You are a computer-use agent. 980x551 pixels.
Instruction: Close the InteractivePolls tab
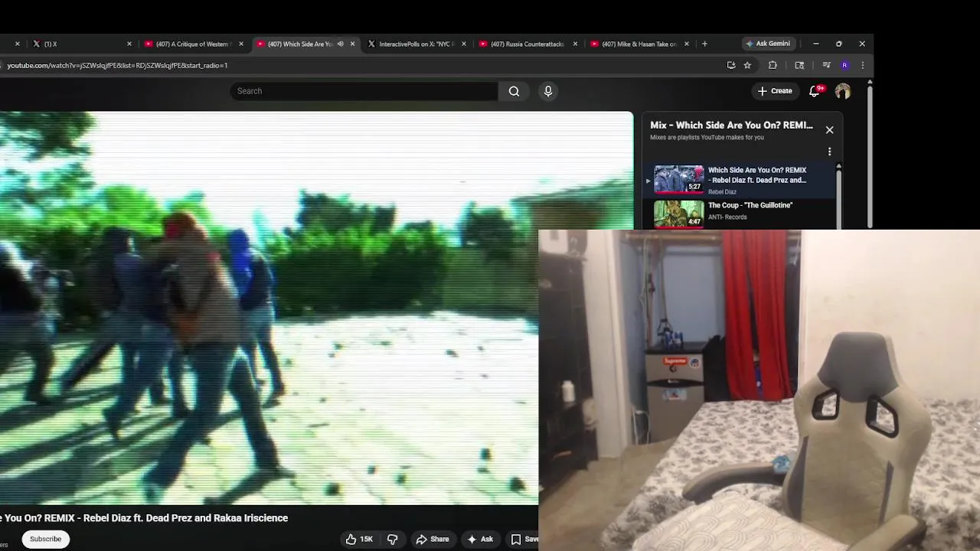[x=464, y=44]
